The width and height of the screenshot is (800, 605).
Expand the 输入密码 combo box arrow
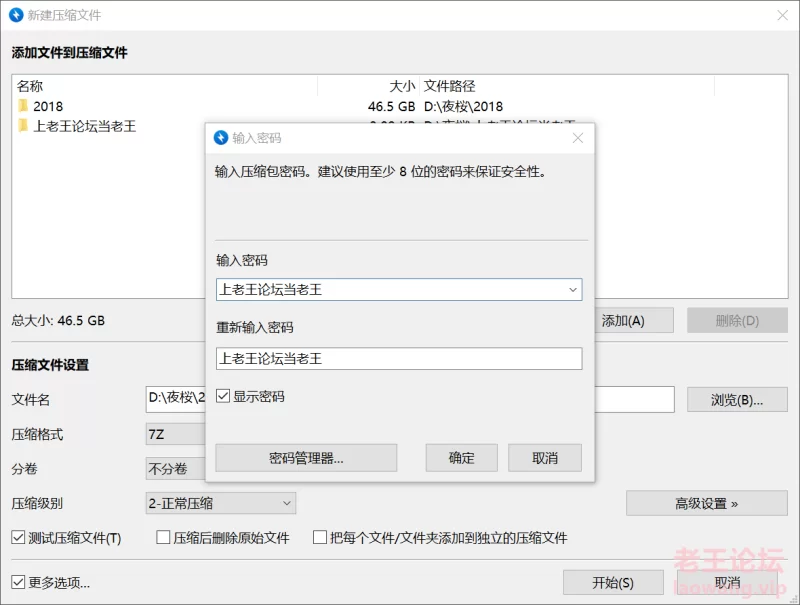573,290
